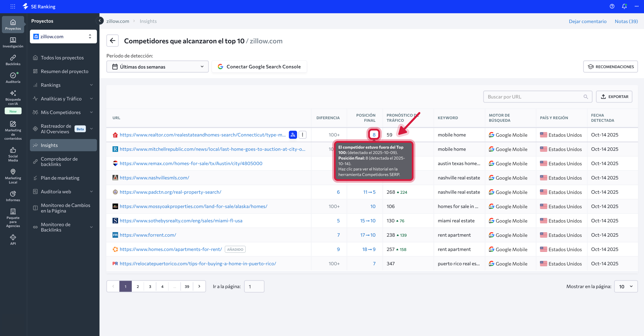Click the blue add-competitor icon on realtor row
The width and height of the screenshot is (644, 336).
click(293, 135)
